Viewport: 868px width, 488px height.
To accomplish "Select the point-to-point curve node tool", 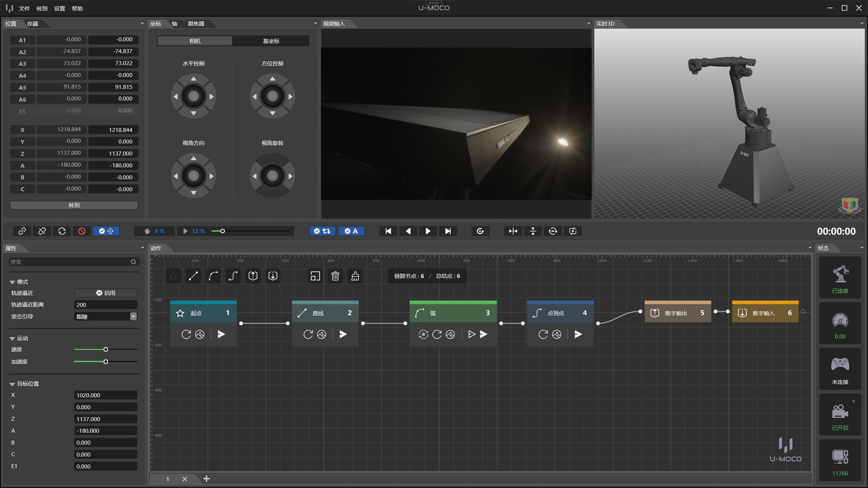I will pyautogui.click(x=233, y=276).
